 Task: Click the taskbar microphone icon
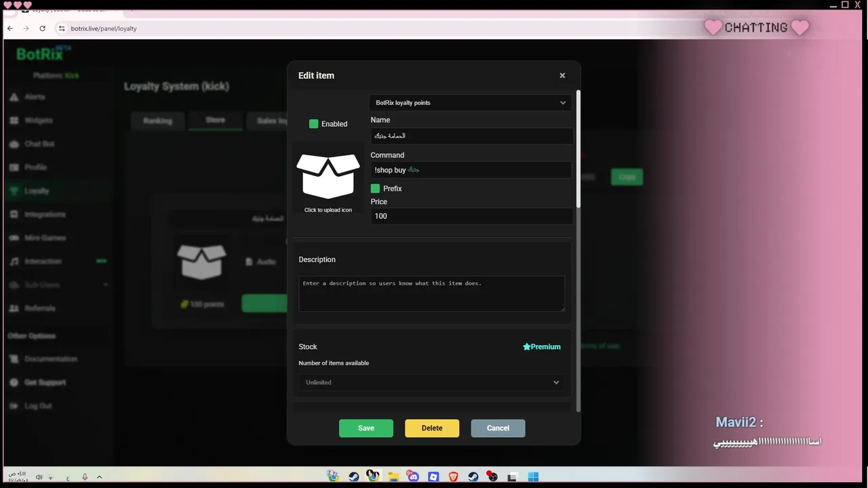(85, 477)
